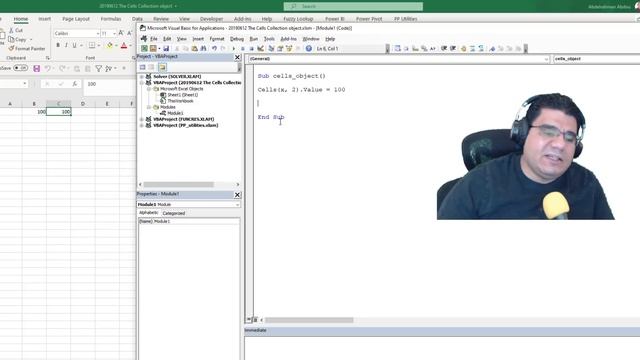Click Excel Copy button

(x=18, y=40)
